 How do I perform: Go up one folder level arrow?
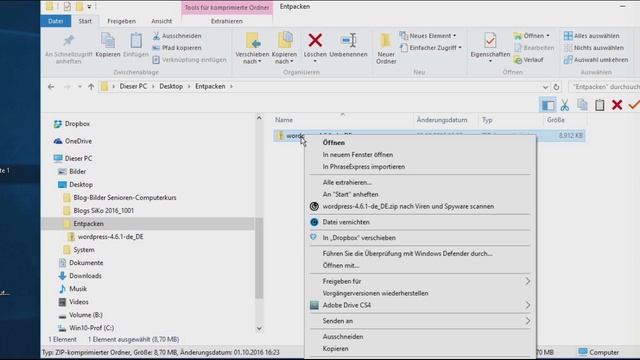tap(91, 87)
